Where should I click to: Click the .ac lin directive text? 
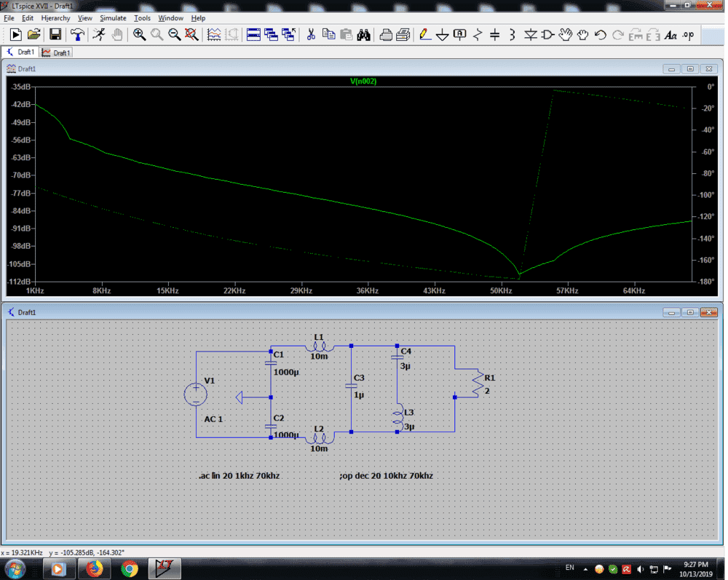[239, 475]
